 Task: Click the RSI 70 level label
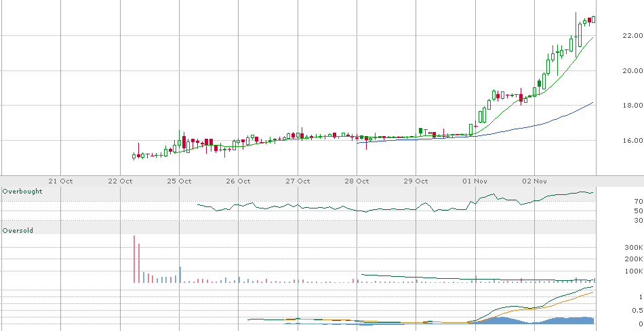coord(639,202)
